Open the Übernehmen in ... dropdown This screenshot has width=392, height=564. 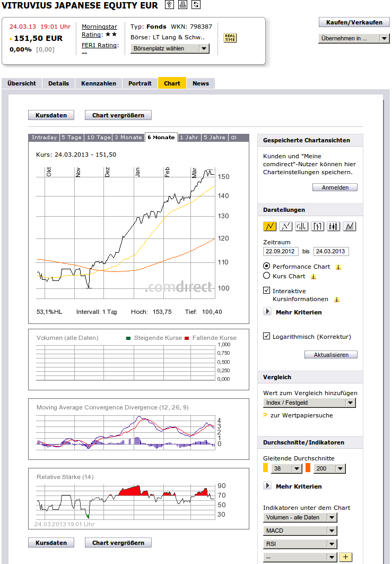[x=354, y=38]
